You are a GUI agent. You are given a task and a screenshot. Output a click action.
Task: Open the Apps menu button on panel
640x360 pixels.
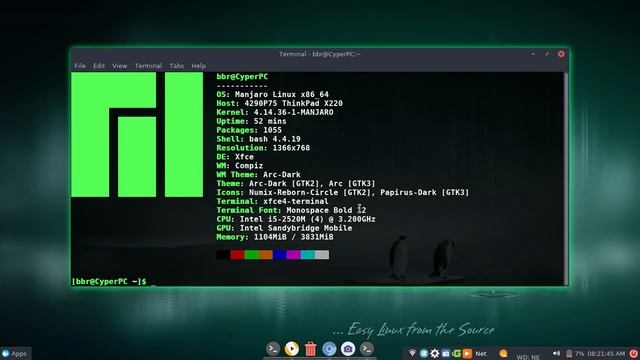pos(15,353)
